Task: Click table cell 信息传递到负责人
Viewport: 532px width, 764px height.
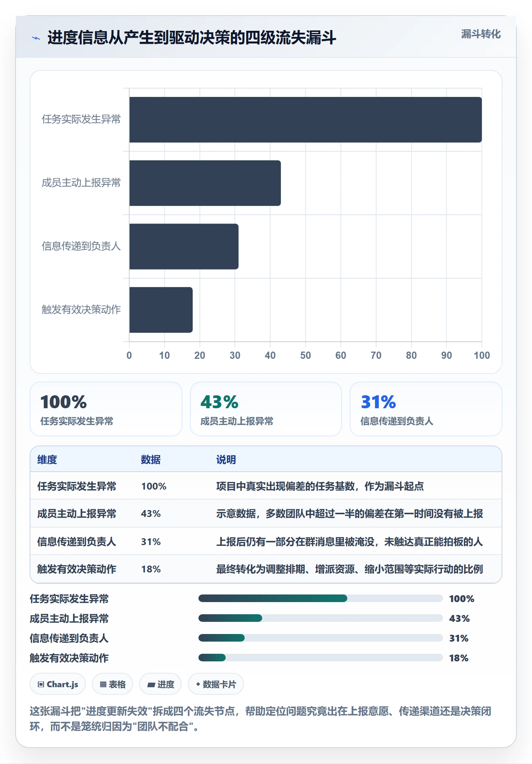Action: pos(77,542)
